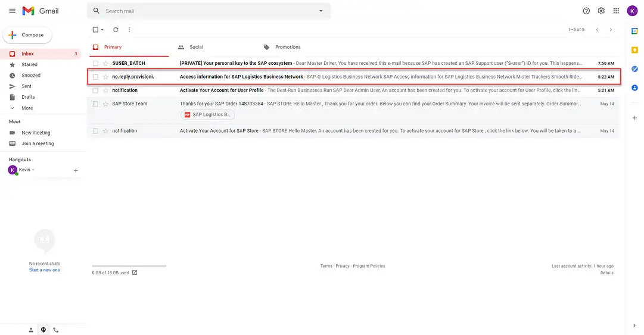Open account activity Details link

(x=606, y=273)
